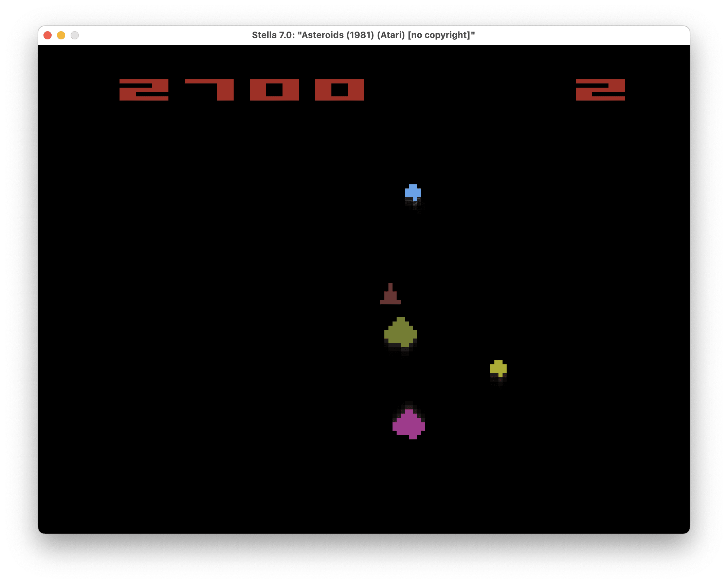Click the disabled gray zoom button
Image resolution: width=728 pixels, height=584 pixels.
click(x=75, y=35)
